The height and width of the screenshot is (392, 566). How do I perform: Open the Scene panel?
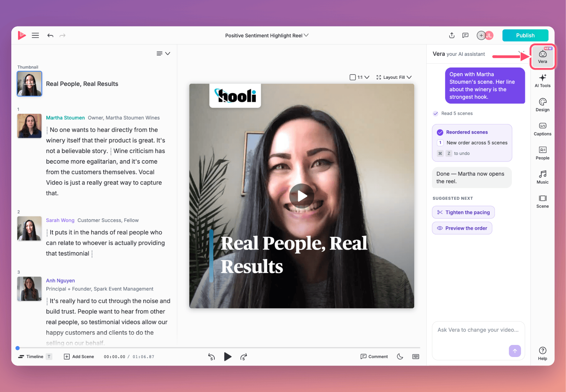pyautogui.click(x=543, y=201)
